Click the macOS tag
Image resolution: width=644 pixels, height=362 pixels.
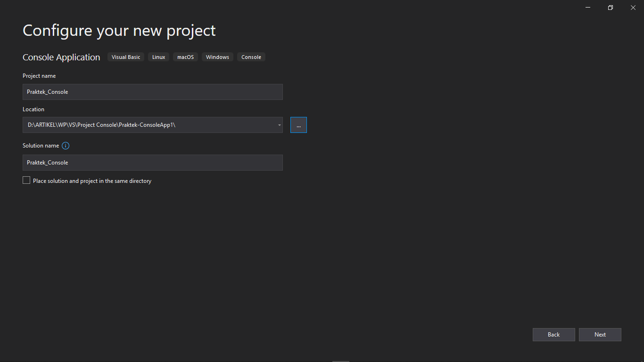tap(186, 57)
